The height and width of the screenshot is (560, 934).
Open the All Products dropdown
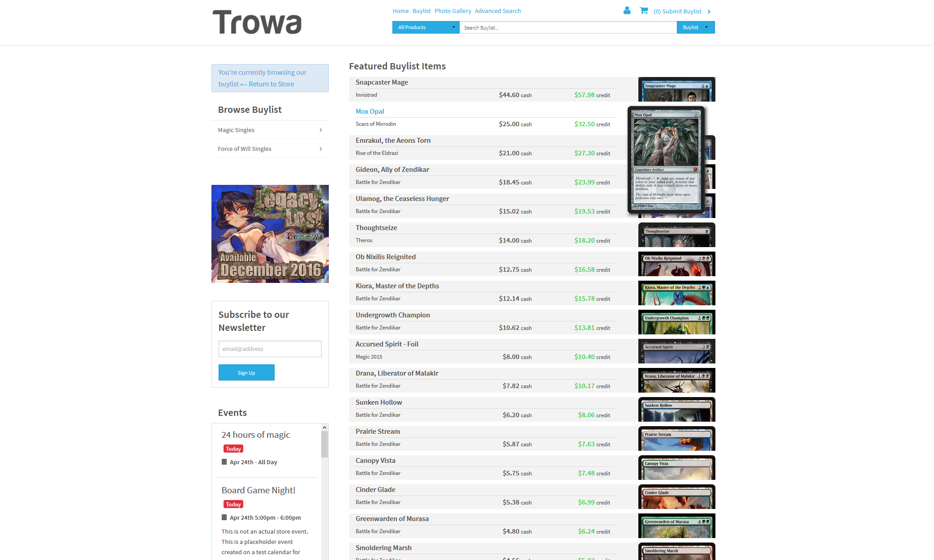point(426,27)
